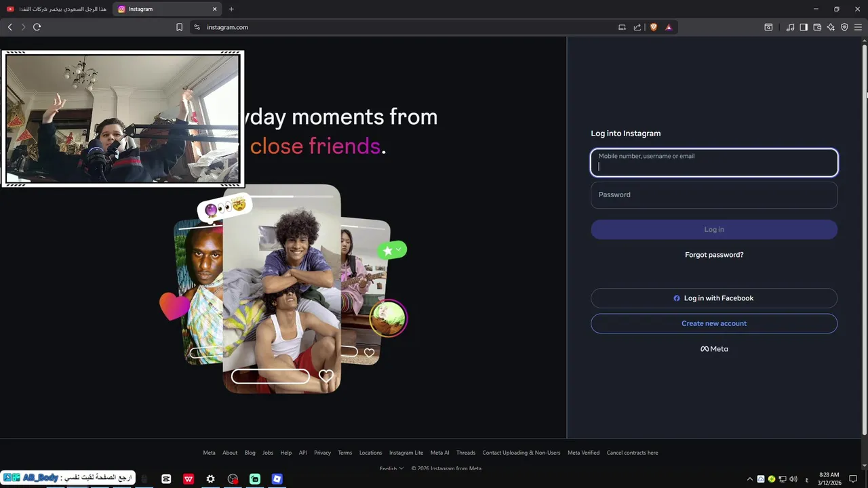Screen dimensions: 868x488
Task: Open the Brave VPN shield icon
Action: tap(844, 27)
